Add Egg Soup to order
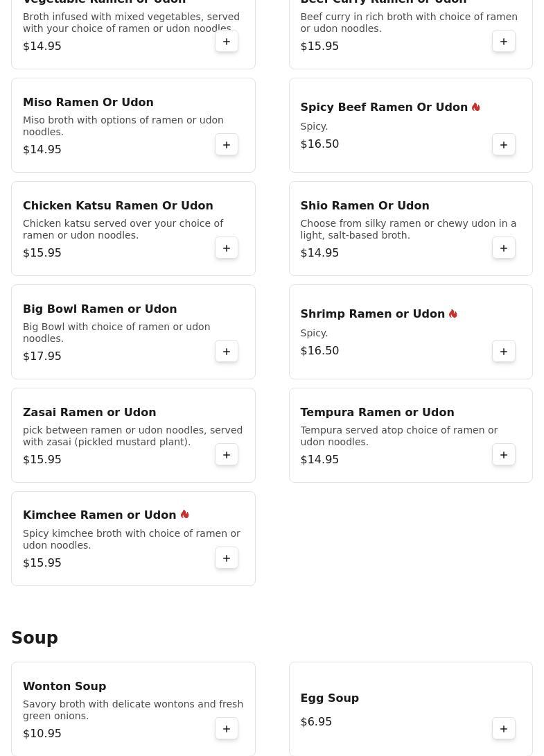 504,729
